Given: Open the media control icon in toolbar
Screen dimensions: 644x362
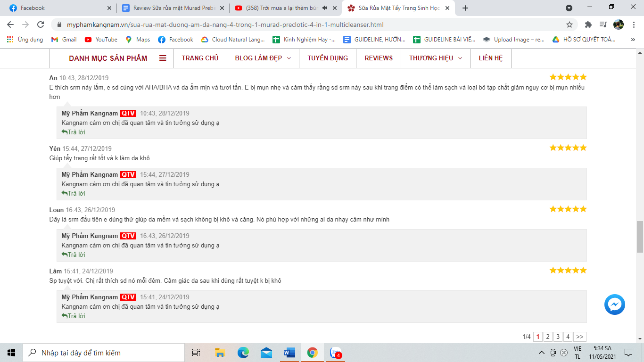Looking at the screenshot, I should [x=603, y=25].
